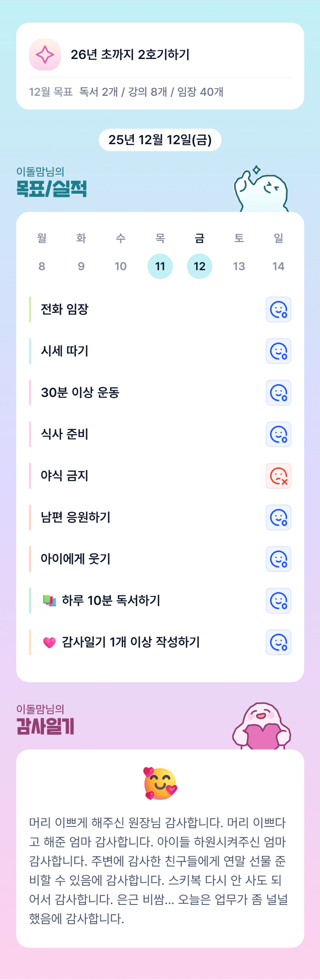Screen dimensions: 320x980
Task: Click the books emoji beside 하루 10분 독서하기
Action: pyautogui.click(x=50, y=600)
